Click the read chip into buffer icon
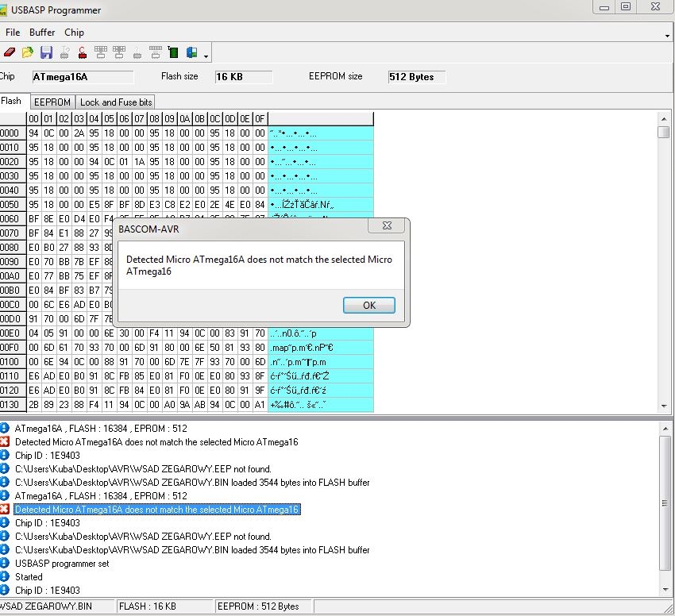Viewport: 675px width, 616px height. pyautogui.click(x=119, y=52)
